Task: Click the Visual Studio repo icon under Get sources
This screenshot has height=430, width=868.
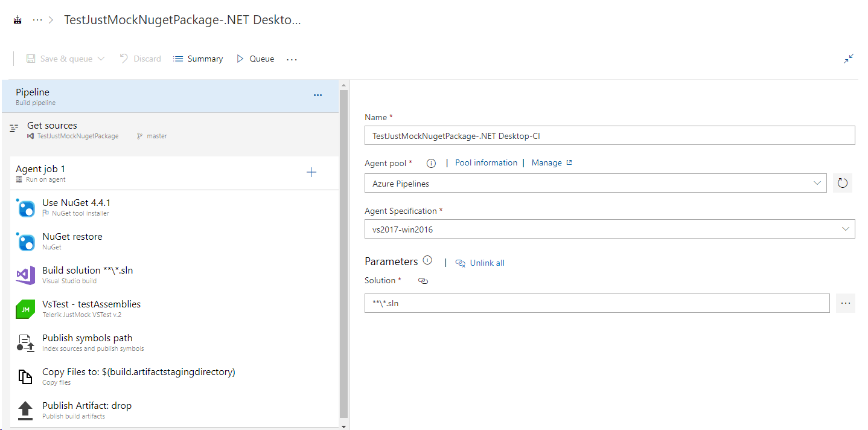Action: coord(30,136)
